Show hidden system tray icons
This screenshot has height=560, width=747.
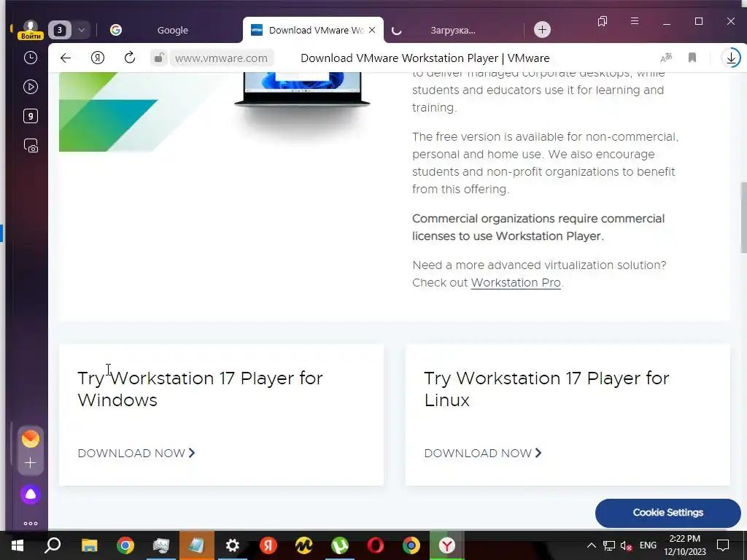[591, 545]
